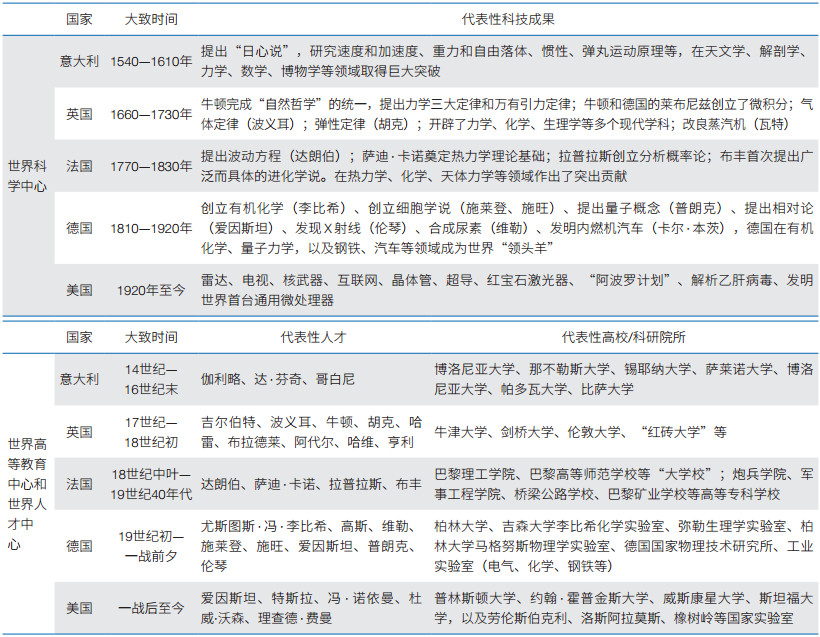Click "法国" in the 1770—1830年 row
The height and width of the screenshot is (637, 820).
(79, 166)
